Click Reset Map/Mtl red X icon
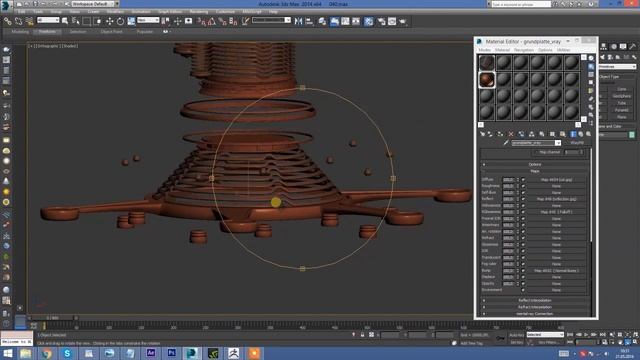Viewport: 640px width, 360px height. coord(511,134)
